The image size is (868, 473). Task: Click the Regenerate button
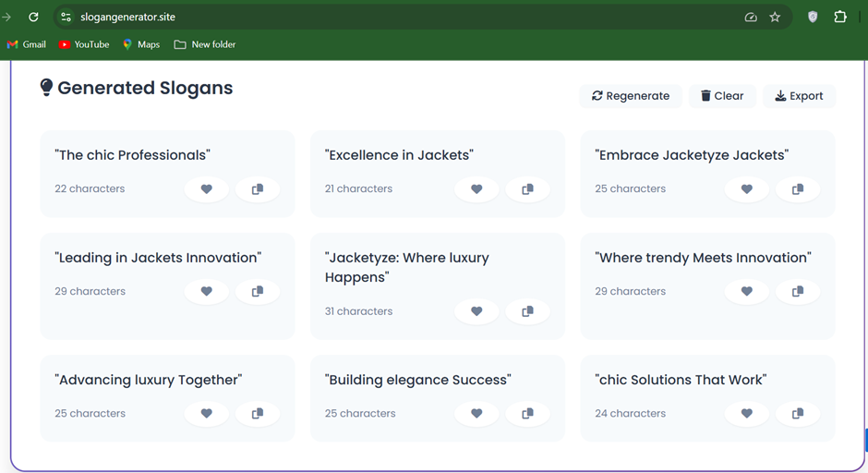[631, 96]
